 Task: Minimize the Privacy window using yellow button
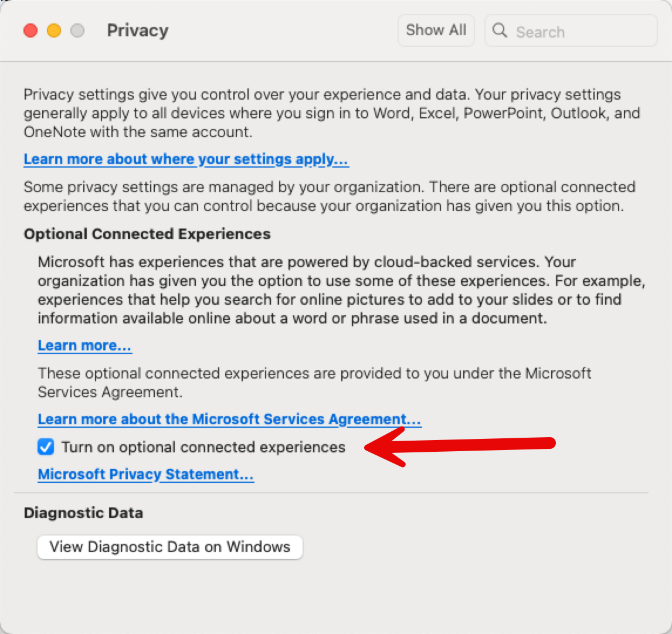click(x=54, y=30)
